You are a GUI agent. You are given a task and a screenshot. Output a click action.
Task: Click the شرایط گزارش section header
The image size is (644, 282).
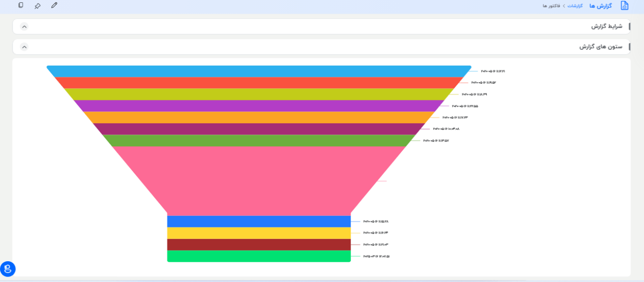606,27
